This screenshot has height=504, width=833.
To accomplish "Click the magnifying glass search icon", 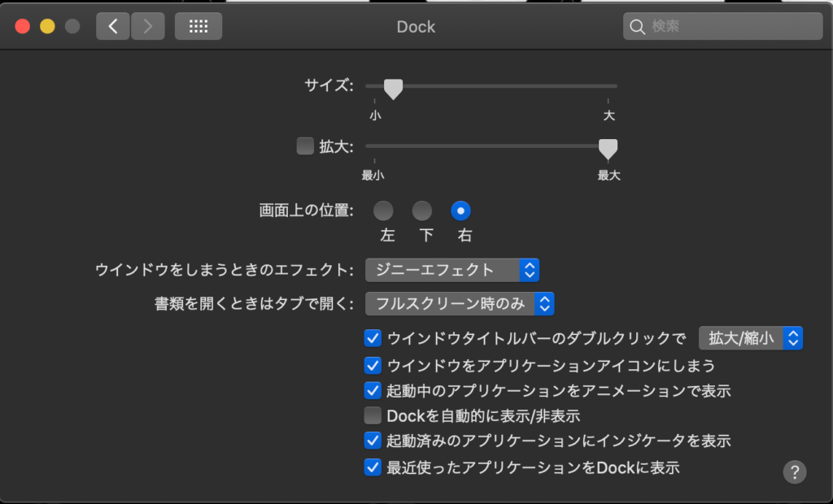I will pos(637,27).
